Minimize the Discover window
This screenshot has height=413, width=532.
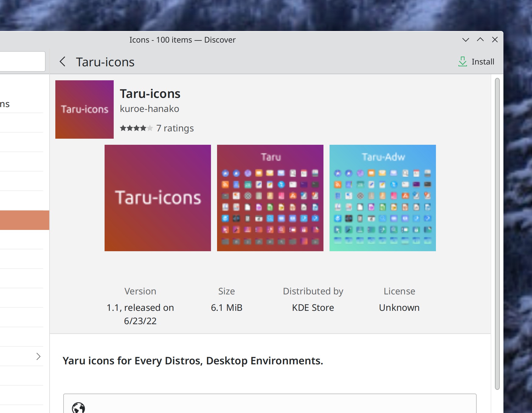tap(465, 40)
